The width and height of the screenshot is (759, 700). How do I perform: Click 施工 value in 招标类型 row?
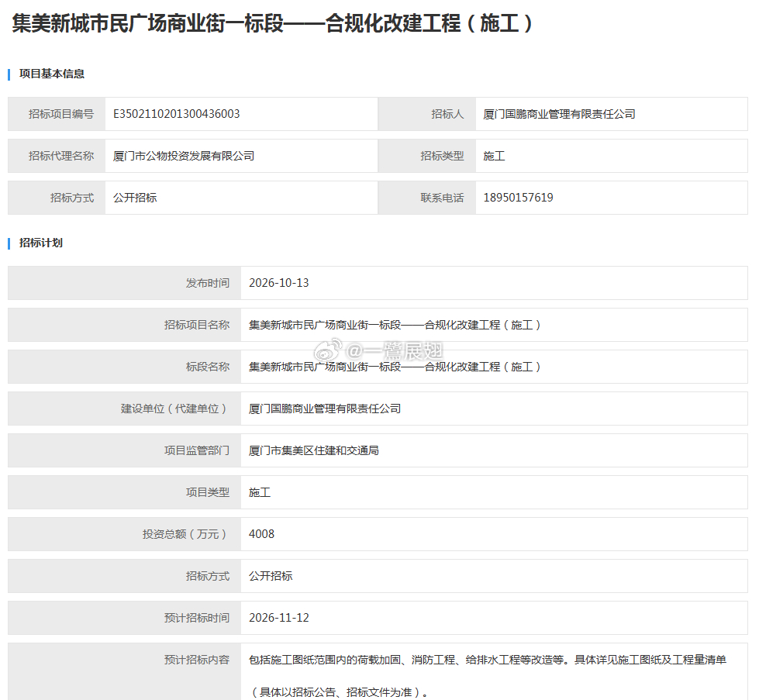[x=494, y=156]
